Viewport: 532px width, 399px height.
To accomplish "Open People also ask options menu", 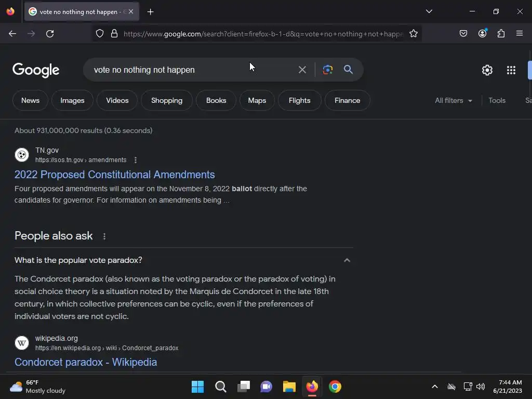I will (x=104, y=236).
